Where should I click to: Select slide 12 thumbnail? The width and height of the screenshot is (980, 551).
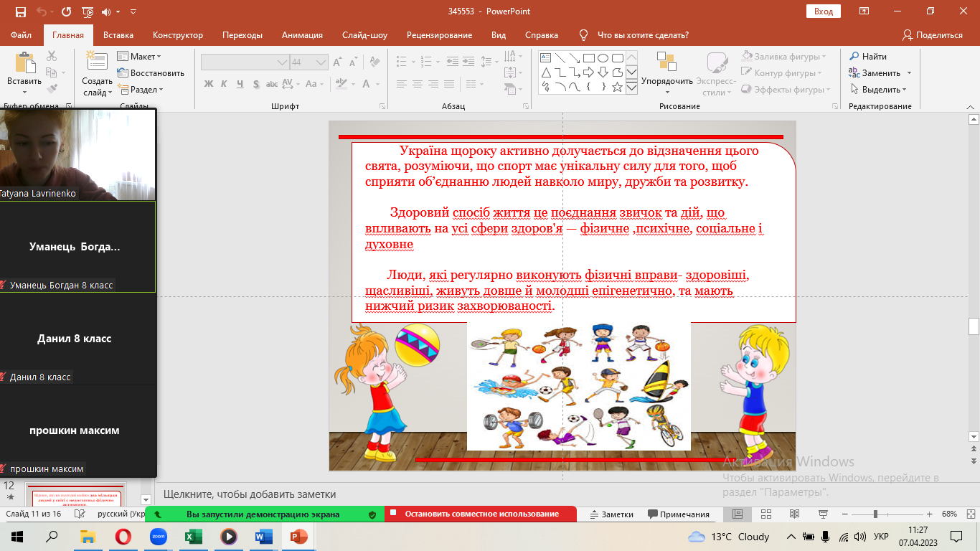click(75, 494)
